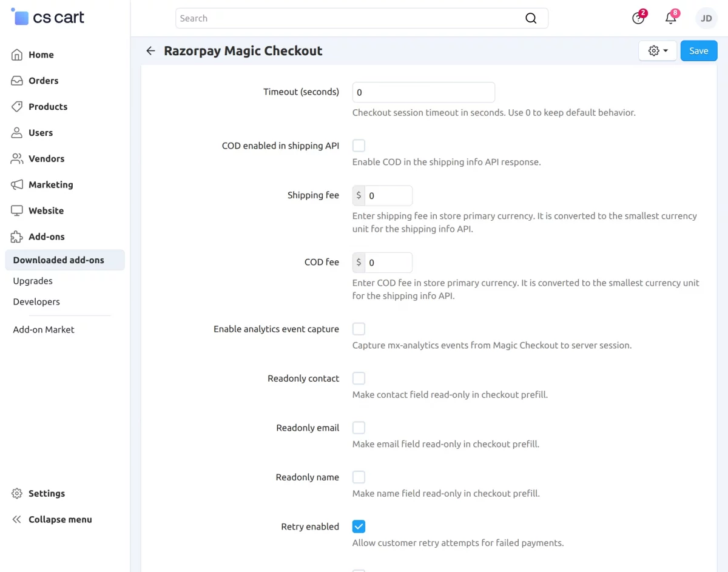This screenshot has width=728, height=572.
Task: Click the Settings gear icon in sidebar
Action: click(x=17, y=494)
